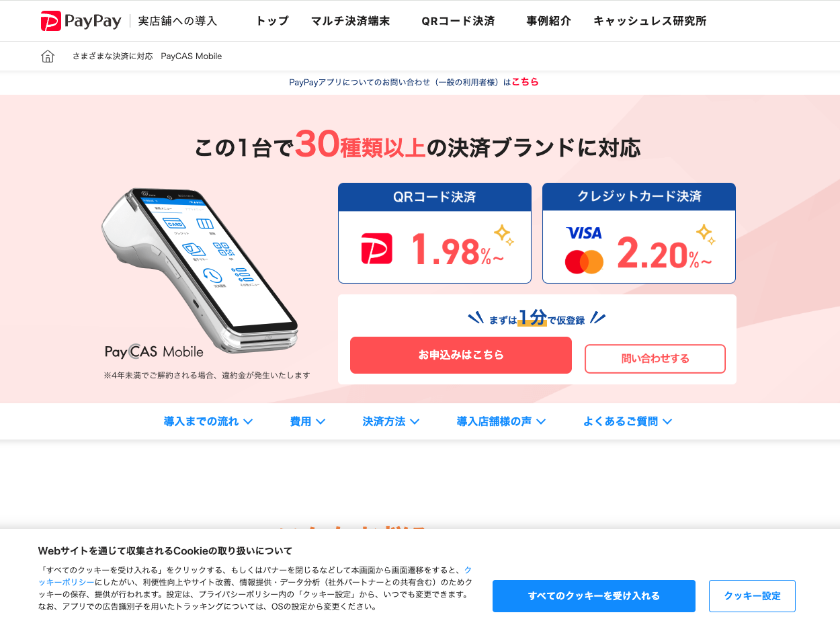This screenshot has height=625, width=840.
Task: Open the QRコード決済 menu item
Action: pyautogui.click(x=458, y=21)
